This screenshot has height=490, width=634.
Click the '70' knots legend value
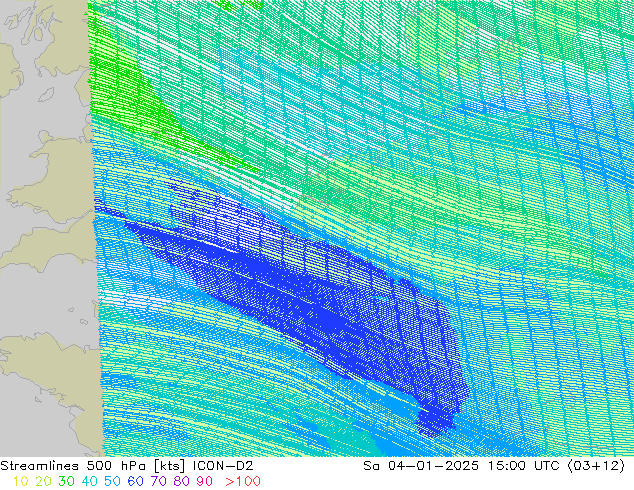[158, 481]
